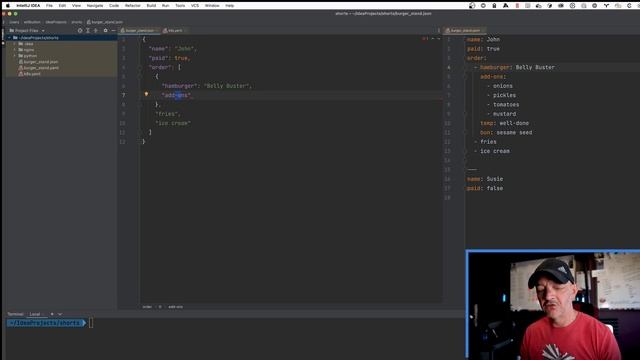Viewport: 640px width, 360px height.
Task: Open the Help menu
Action: tap(230, 6)
